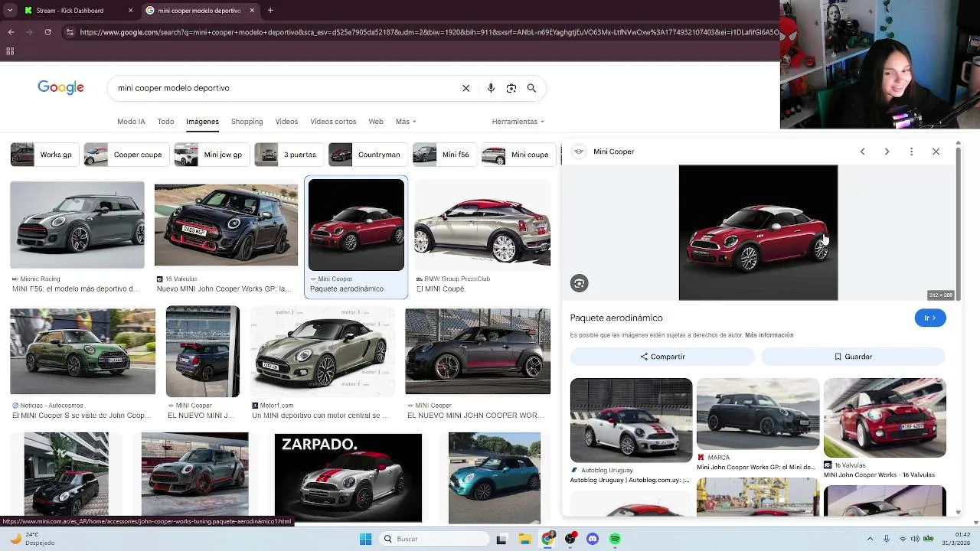Open File Explorer from the taskbar

[x=524, y=539]
